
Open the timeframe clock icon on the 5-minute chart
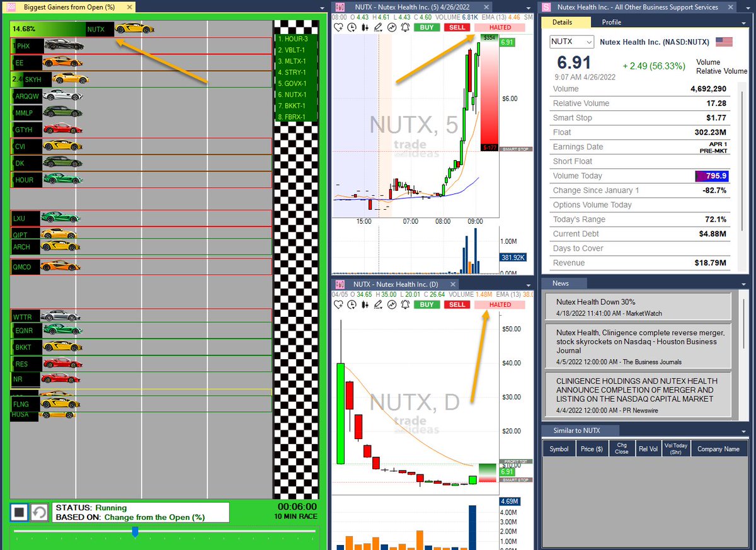click(x=352, y=28)
